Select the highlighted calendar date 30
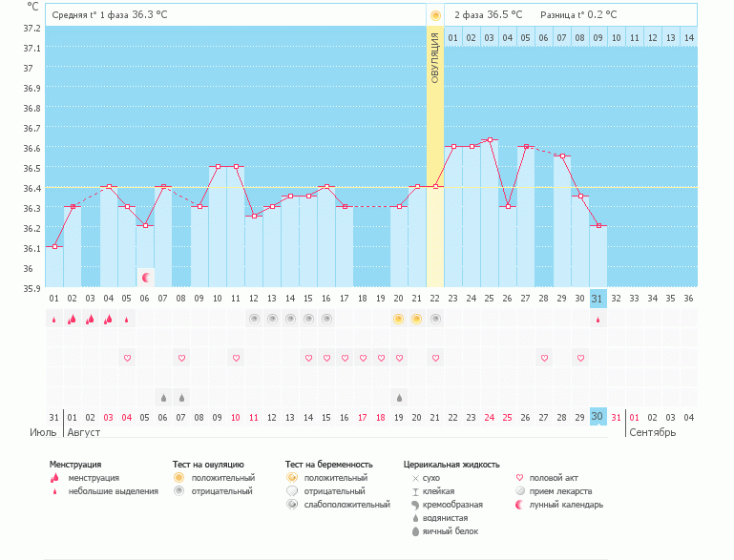This screenshot has height=560, width=734. [x=598, y=417]
